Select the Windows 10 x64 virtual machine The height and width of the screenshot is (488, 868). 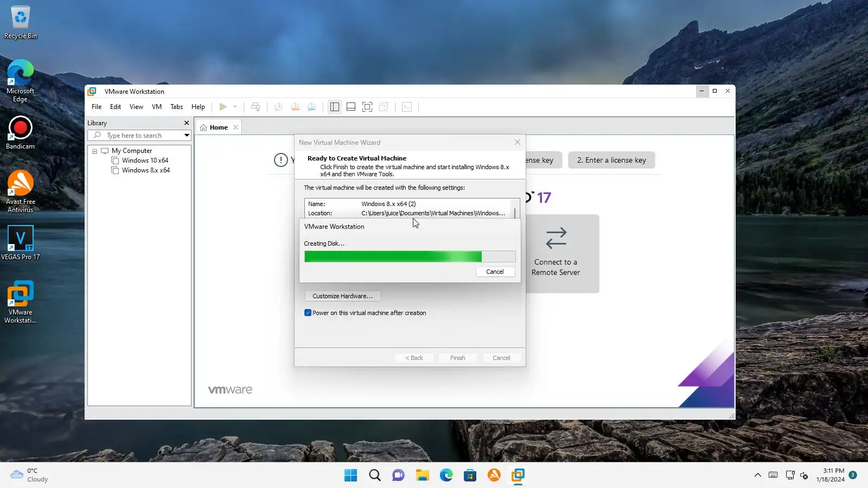[x=145, y=160]
